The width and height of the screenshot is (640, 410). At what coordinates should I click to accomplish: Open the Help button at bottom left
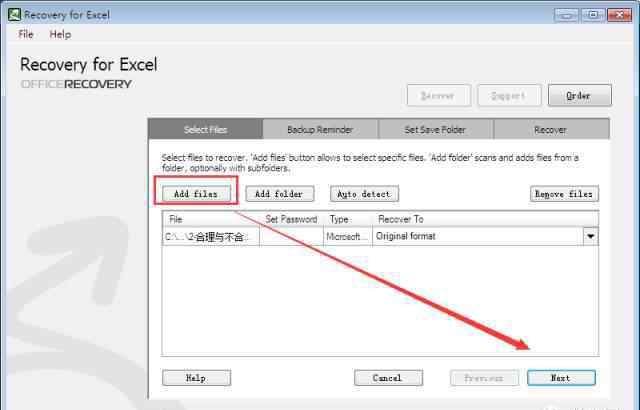pos(196,378)
